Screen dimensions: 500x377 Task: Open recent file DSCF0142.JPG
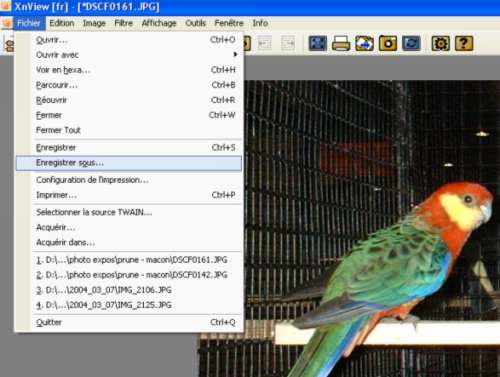(129, 275)
